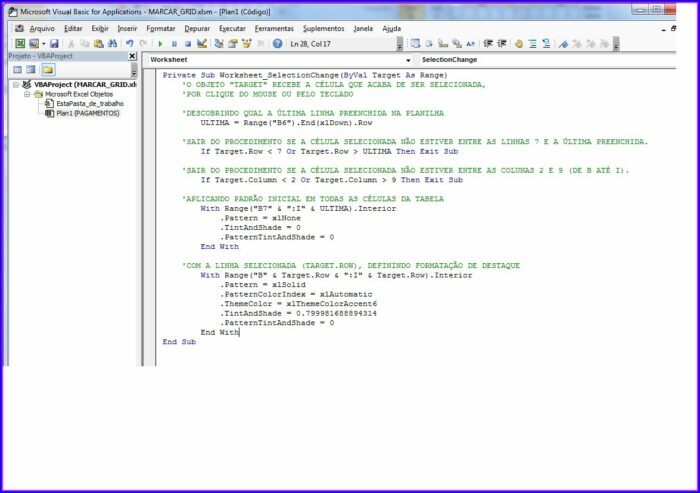Click the Insert UserForm toolbar icon
Viewport: 700px width, 493px height.
coord(34,43)
